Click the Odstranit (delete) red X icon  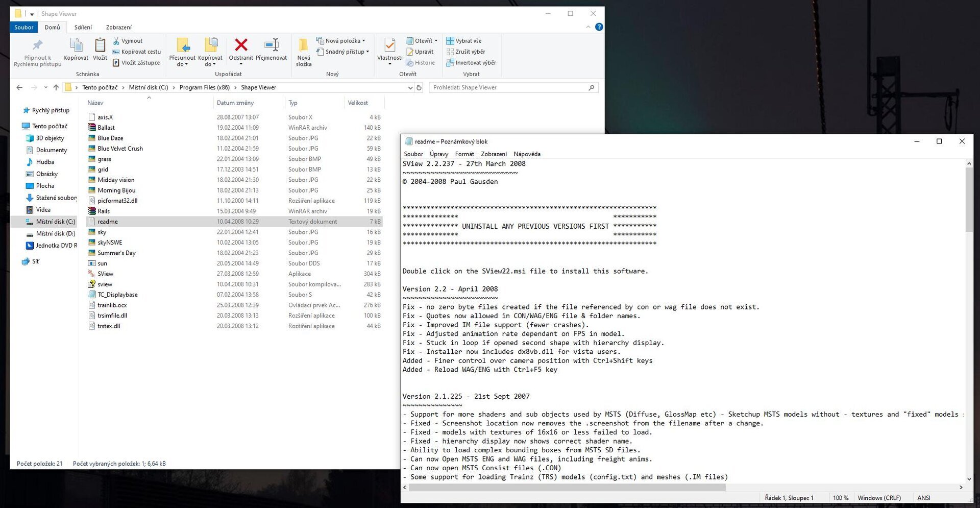point(241,45)
